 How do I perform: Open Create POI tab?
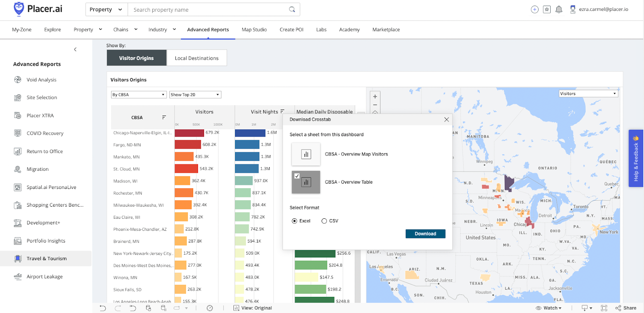(x=291, y=29)
